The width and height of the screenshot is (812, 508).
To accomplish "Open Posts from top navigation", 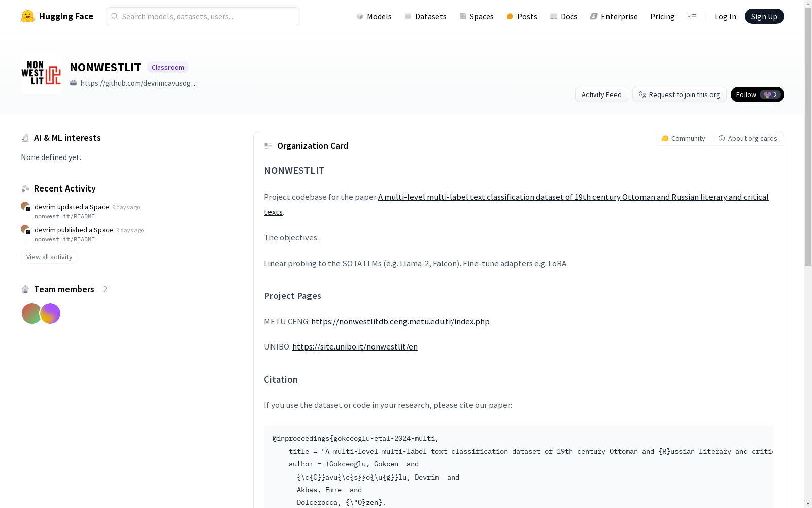I will 522,16.
